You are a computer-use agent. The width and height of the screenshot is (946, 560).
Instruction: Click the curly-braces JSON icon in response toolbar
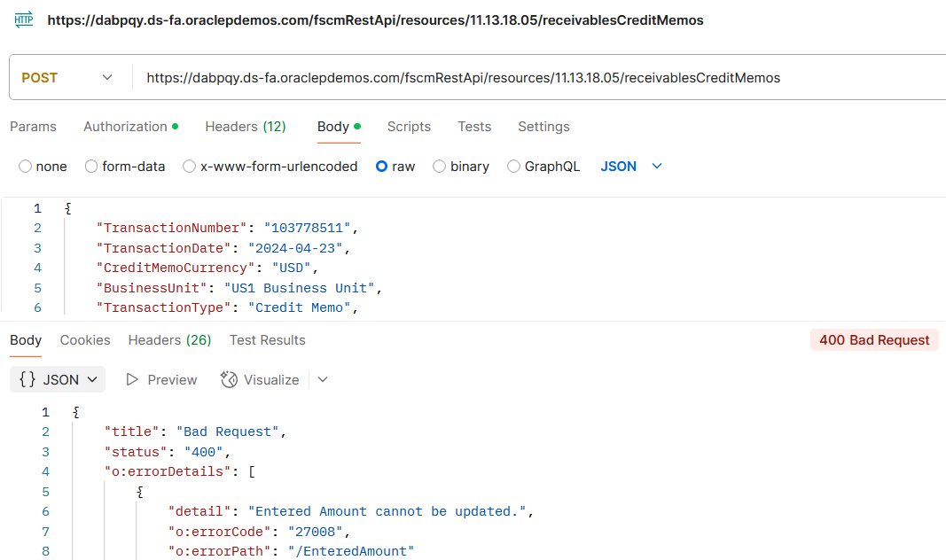click(28, 379)
